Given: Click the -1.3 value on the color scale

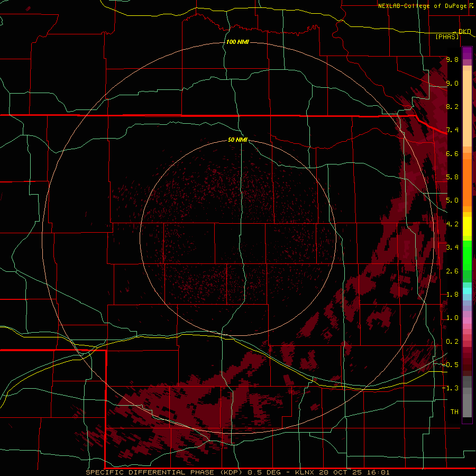Looking at the screenshot, I should [450, 388].
